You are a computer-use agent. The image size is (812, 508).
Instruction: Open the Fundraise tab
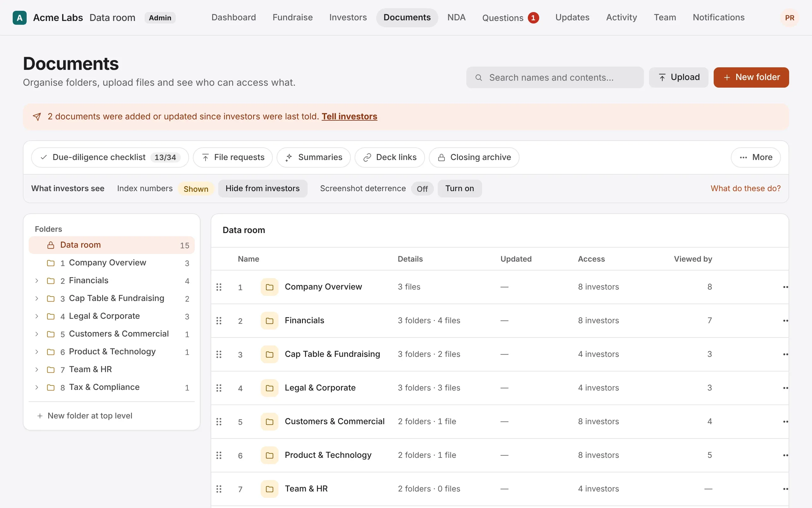[292, 17]
